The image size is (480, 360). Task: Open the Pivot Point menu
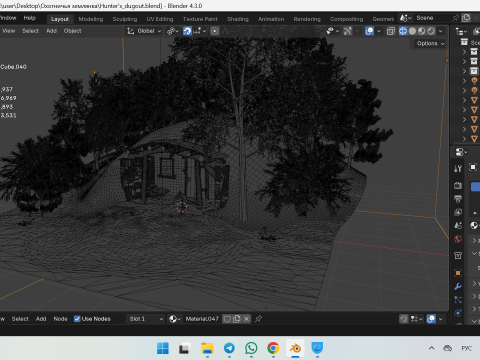(x=173, y=31)
